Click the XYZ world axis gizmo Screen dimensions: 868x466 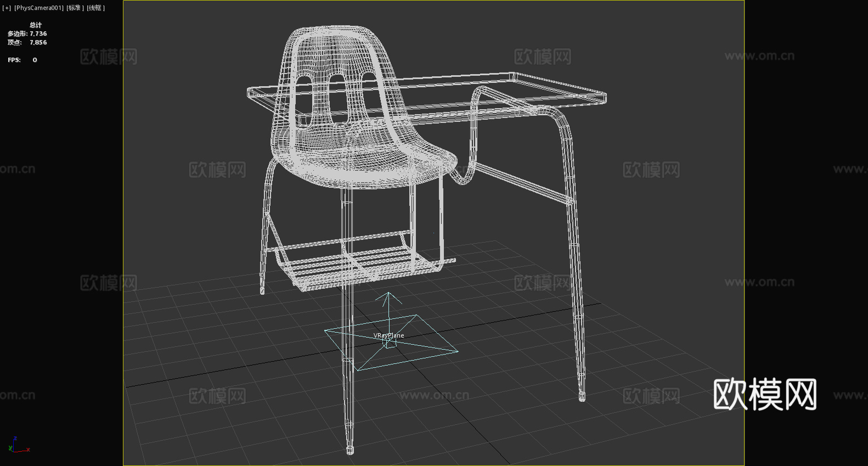19,445
